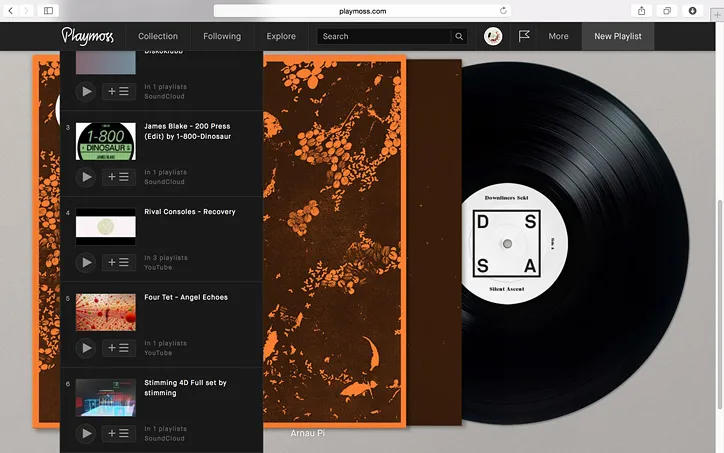Play Rival Consoles - Recovery track
724x453 pixels.
click(x=86, y=262)
